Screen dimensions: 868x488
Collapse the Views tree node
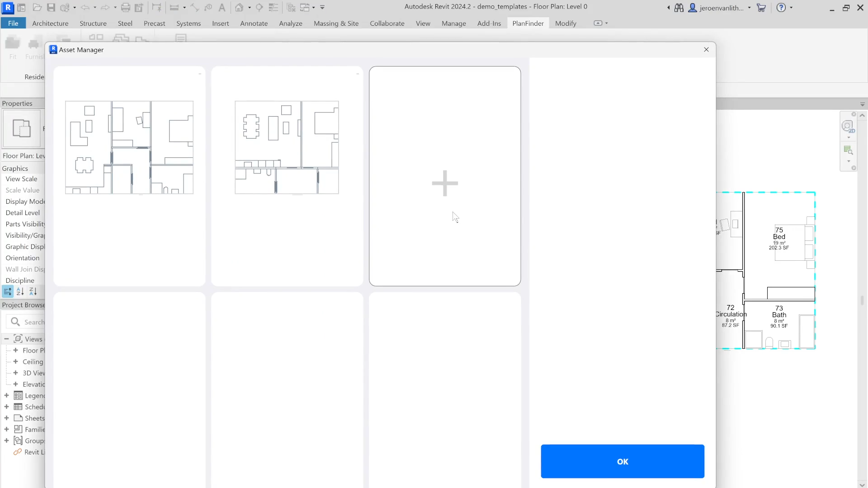(6, 339)
